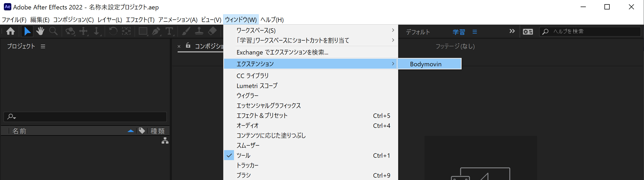Expand the ワークスペース(S) submenu
Viewport: 644px width, 180px height.
(x=311, y=30)
